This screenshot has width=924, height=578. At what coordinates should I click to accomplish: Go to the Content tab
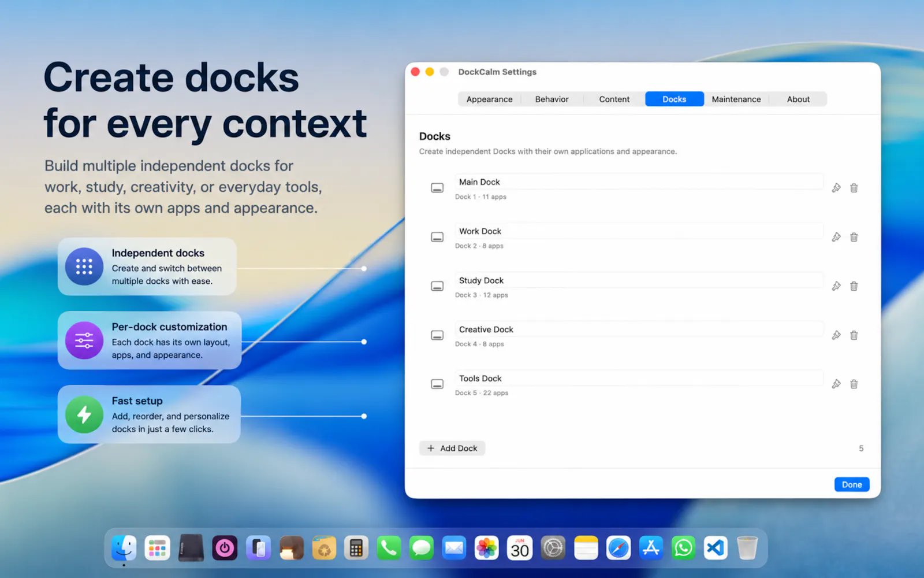[614, 99]
